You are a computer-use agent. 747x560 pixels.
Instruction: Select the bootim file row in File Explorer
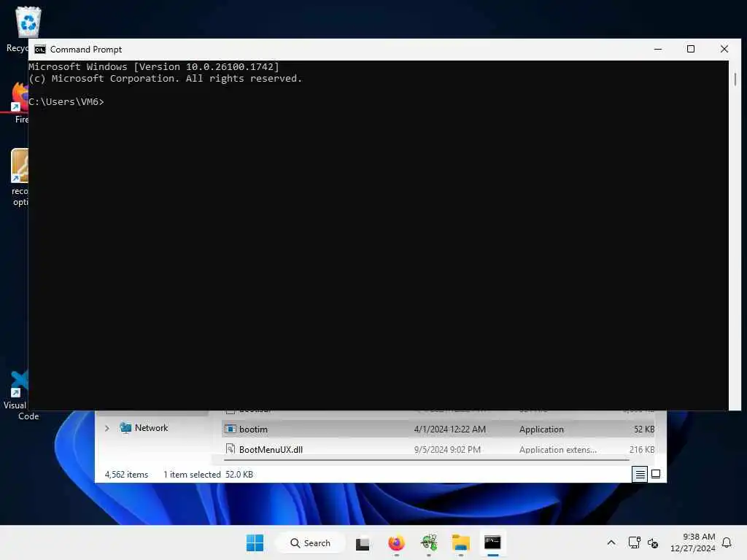(438, 429)
